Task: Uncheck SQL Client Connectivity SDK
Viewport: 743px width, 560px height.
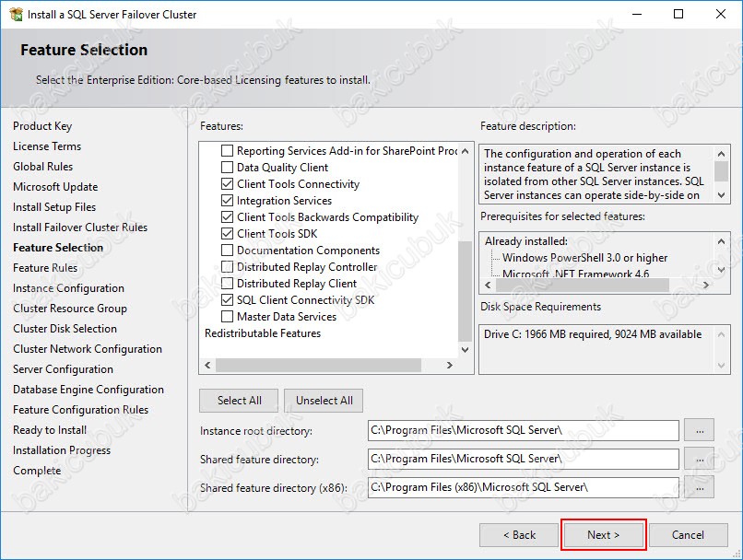Action: [228, 300]
